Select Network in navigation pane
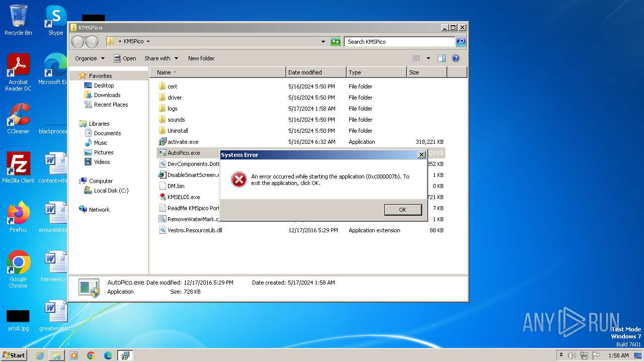The height and width of the screenshot is (362, 644). (99, 210)
